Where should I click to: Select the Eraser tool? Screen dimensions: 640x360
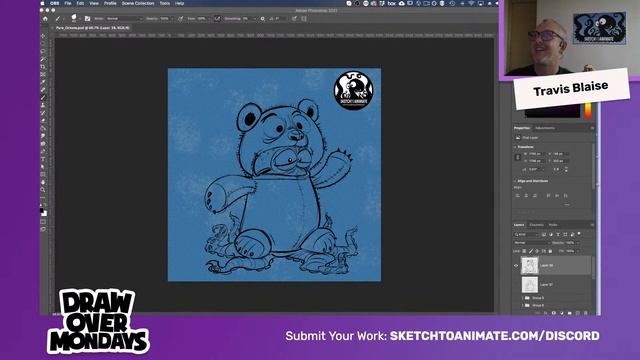point(43,121)
